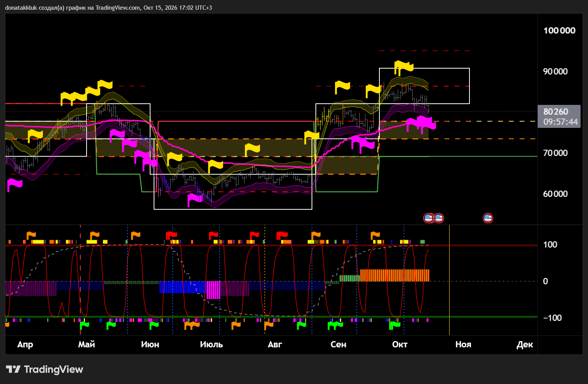Click the 100 000 price scale label

(x=559, y=31)
